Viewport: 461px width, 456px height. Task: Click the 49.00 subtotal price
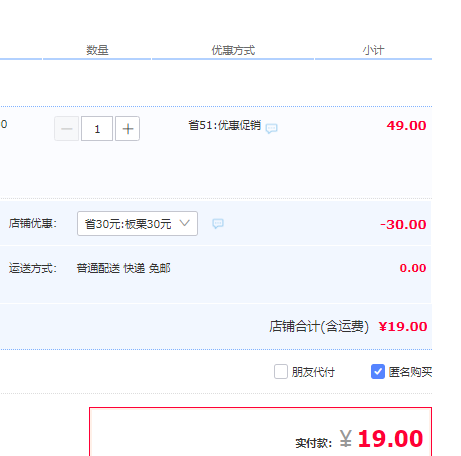[406, 126]
